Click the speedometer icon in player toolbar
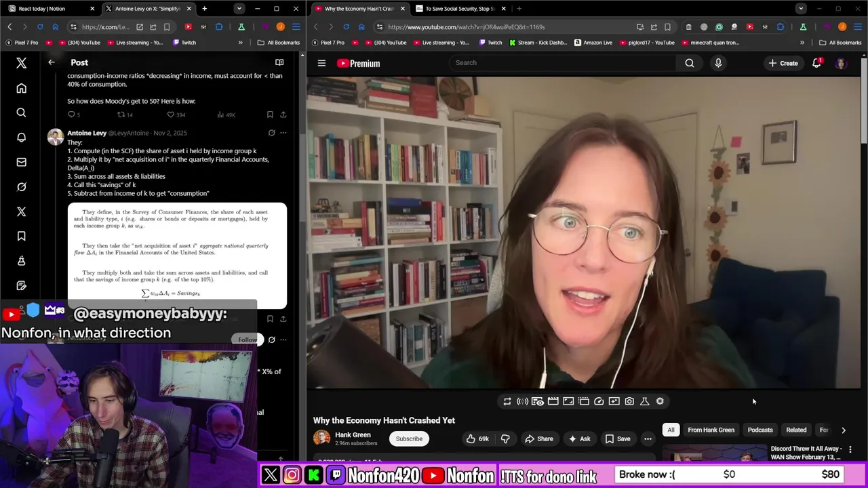868x488 pixels. tap(599, 401)
